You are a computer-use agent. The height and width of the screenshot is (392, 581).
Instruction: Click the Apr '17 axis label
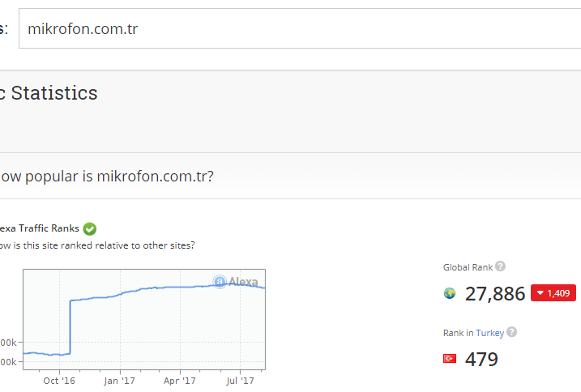pyautogui.click(x=180, y=381)
